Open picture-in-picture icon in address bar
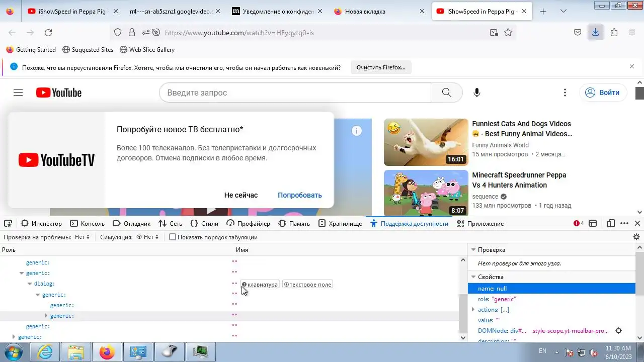This screenshot has height=362, width=644. tap(494, 33)
